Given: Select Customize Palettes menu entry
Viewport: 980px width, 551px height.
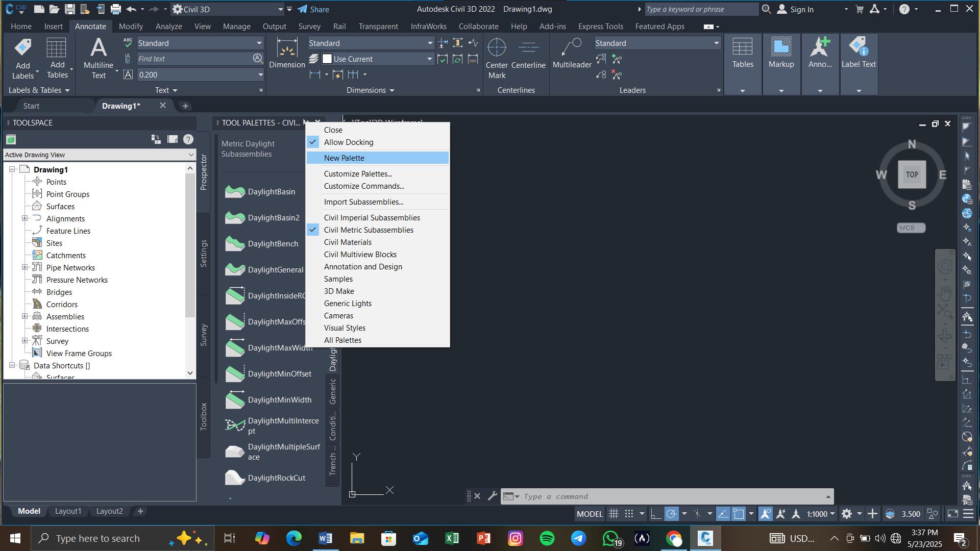Looking at the screenshot, I should [378, 174].
